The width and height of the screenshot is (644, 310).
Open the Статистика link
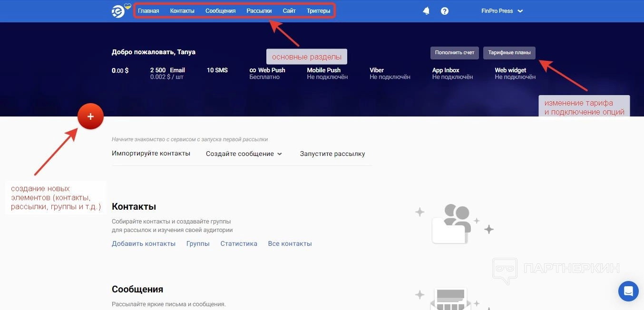[239, 243]
